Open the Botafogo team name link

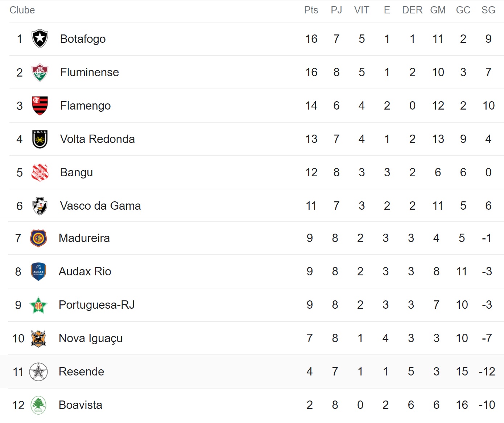(x=83, y=39)
